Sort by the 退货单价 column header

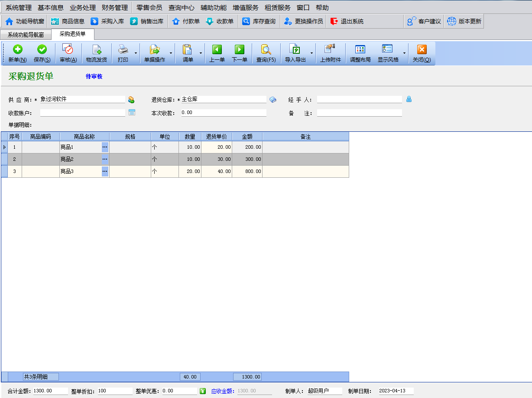pos(217,137)
